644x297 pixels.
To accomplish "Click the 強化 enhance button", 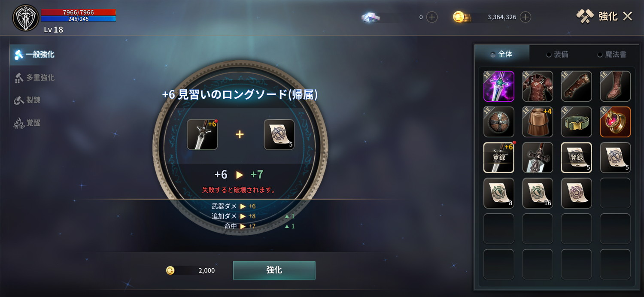I will coord(274,270).
